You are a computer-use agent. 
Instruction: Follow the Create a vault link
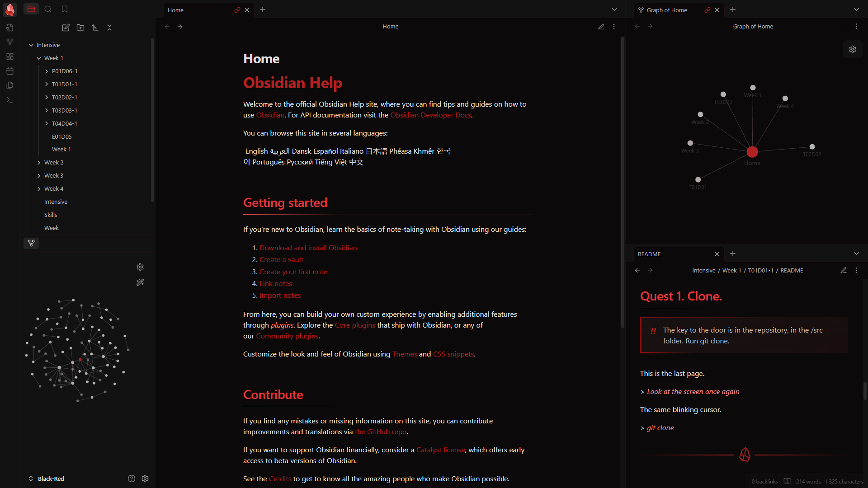(281, 259)
